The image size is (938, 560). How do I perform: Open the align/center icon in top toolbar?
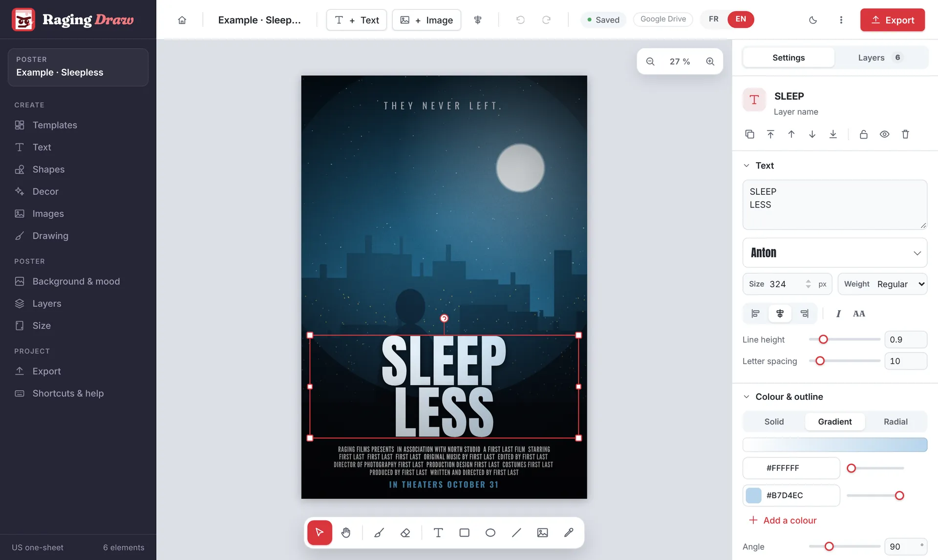478,20
